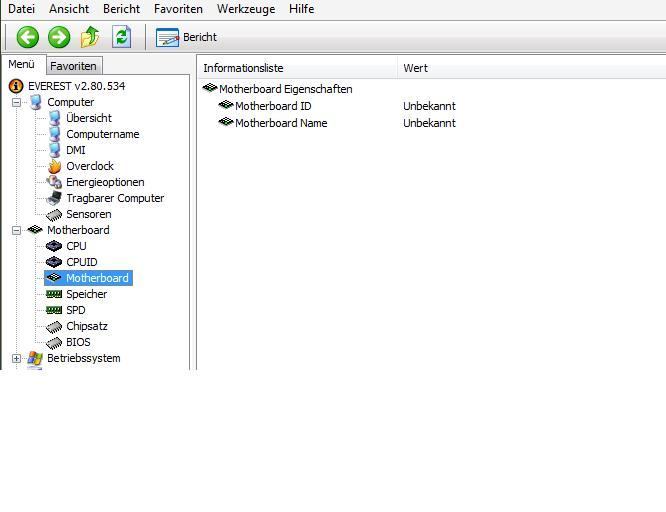This screenshot has width=666, height=512.
Task: Select the Motherboard ID row text
Action: click(273, 106)
